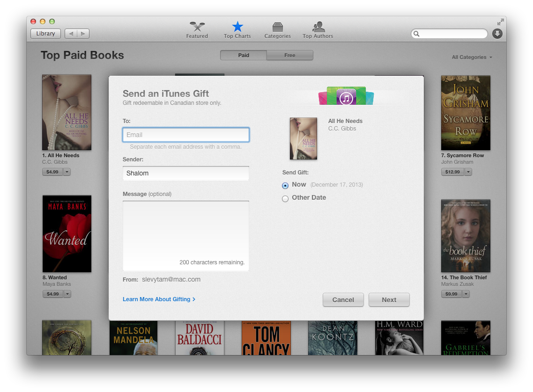Click the Sender name field
This screenshot has height=392, width=533.
pyautogui.click(x=186, y=173)
